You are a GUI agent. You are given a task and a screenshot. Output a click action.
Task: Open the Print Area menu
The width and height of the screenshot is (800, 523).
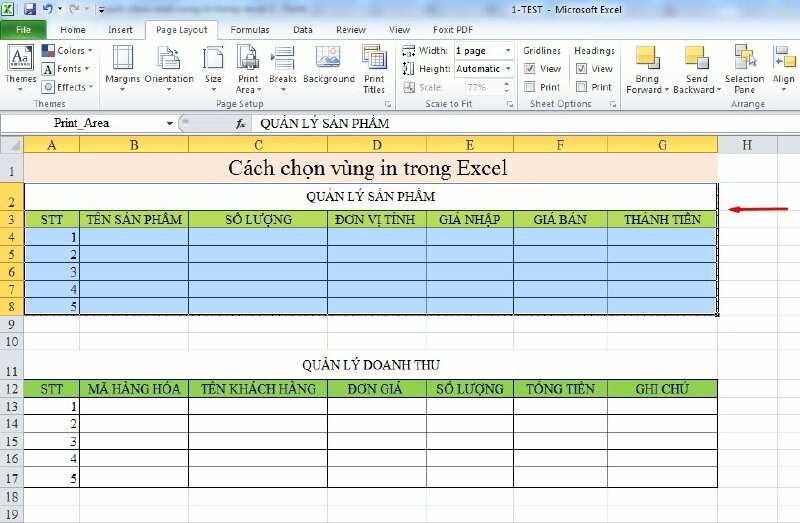tap(248, 68)
